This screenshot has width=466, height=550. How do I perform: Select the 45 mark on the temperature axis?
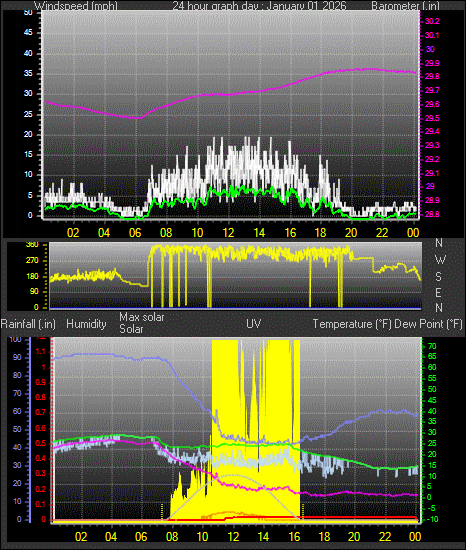click(x=432, y=400)
